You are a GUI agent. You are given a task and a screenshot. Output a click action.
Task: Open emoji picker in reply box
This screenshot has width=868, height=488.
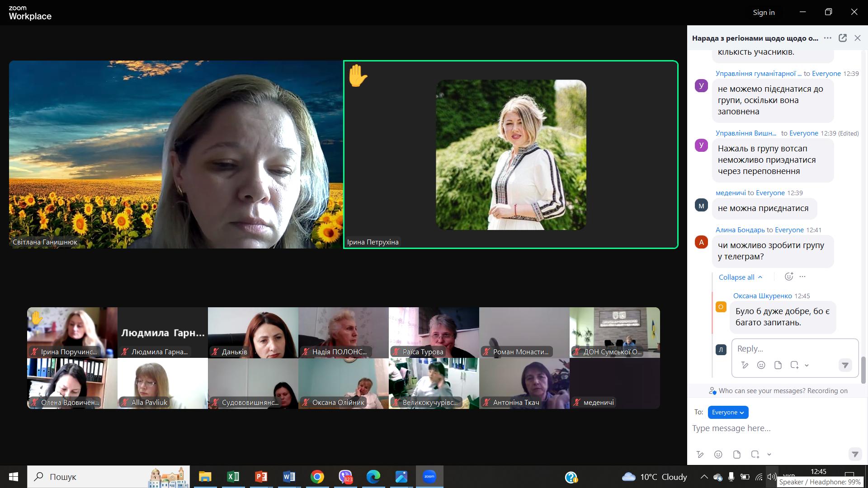point(761,365)
